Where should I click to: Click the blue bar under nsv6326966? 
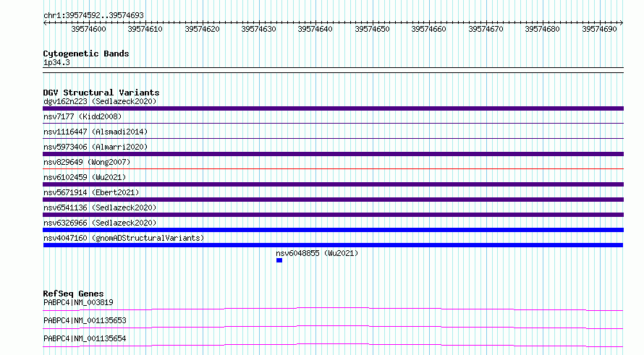(x=333, y=230)
